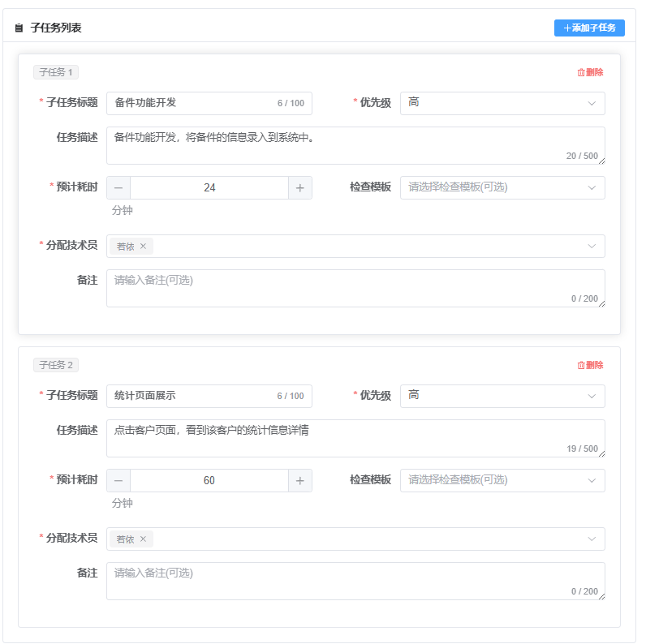The image size is (646, 644).
Task: Expand 检查模板 dropdown in 子任务 2
Action: 502,480
